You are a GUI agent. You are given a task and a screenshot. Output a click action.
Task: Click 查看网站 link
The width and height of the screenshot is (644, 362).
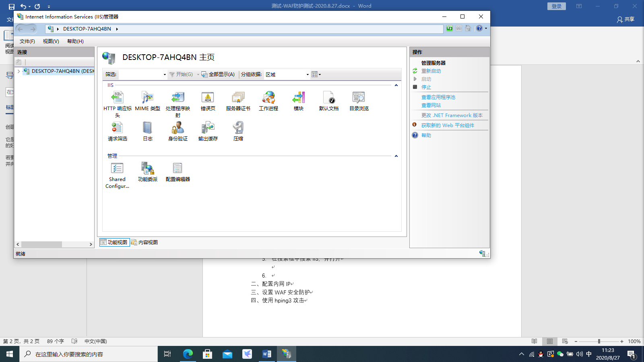point(431,105)
